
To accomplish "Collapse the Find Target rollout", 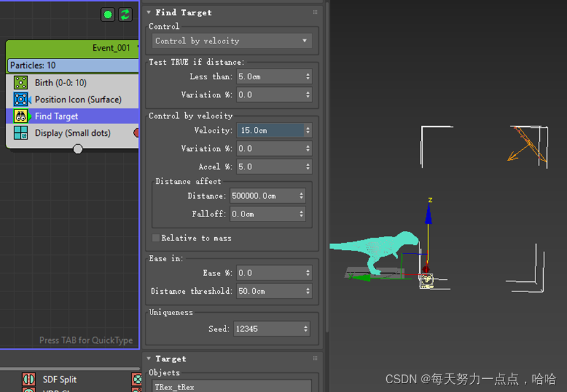I will click(x=149, y=13).
